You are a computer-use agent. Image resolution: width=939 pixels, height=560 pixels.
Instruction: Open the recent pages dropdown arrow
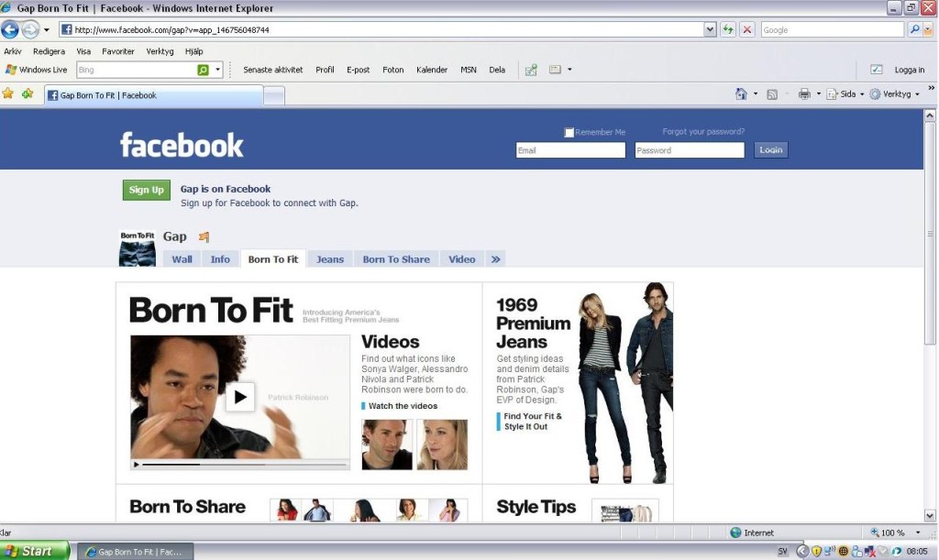[47, 30]
